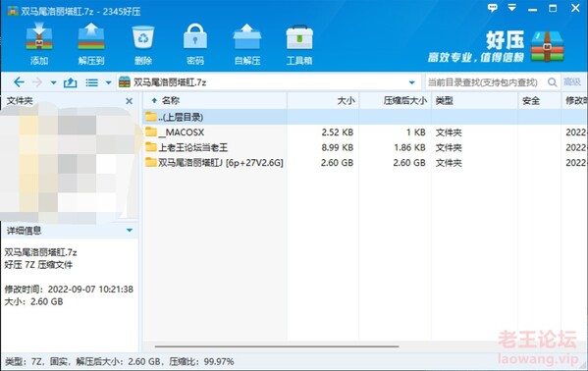Select the ..(上层目录) parent folder row
The image size is (588, 371).
365,117
